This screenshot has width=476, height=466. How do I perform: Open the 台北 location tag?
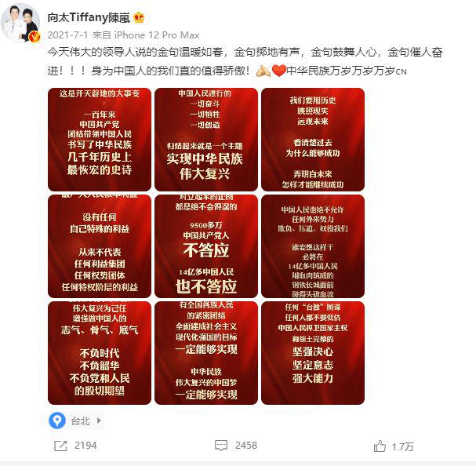tap(81, 420)
